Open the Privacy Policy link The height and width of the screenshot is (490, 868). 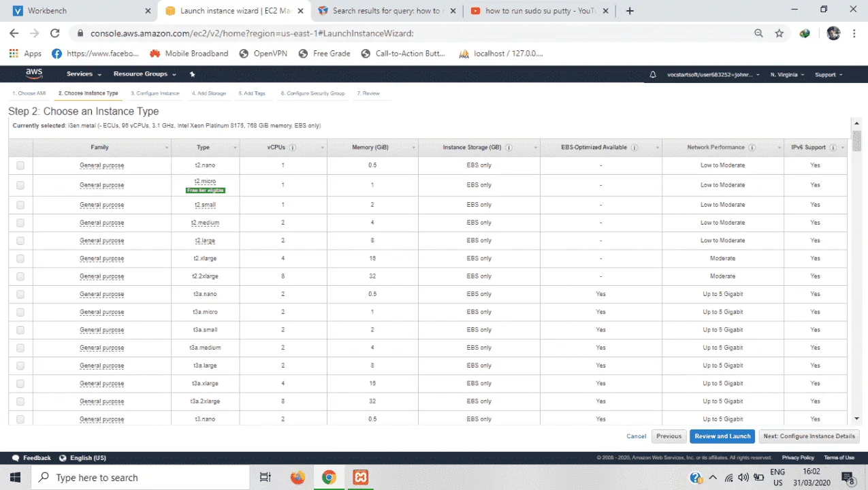coord(798,458)
